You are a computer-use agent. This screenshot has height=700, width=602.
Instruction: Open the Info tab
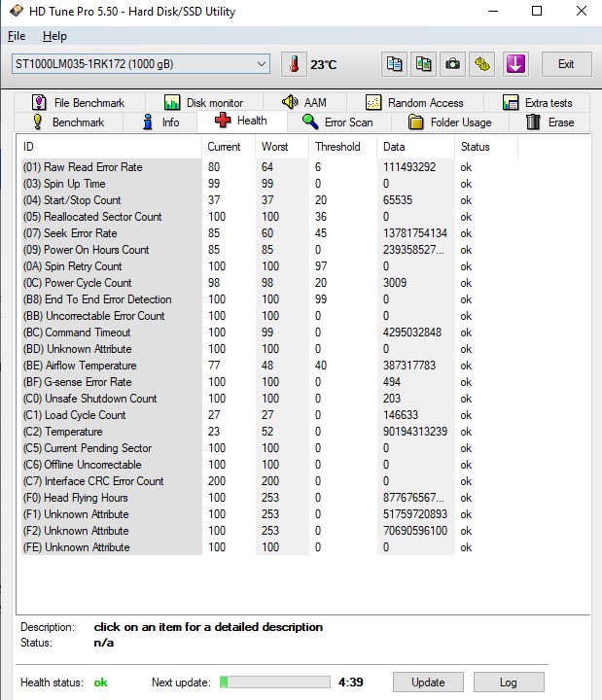point(159,122)
